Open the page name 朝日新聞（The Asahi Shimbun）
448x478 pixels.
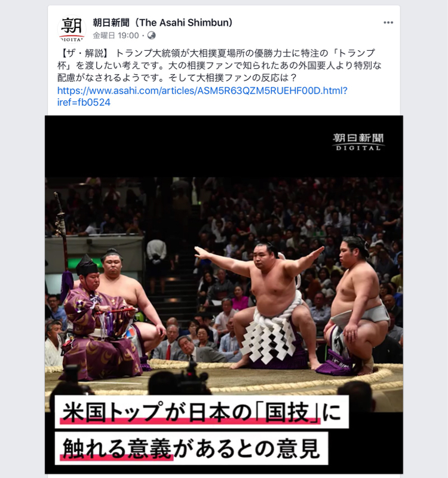(x=162, y=23)
